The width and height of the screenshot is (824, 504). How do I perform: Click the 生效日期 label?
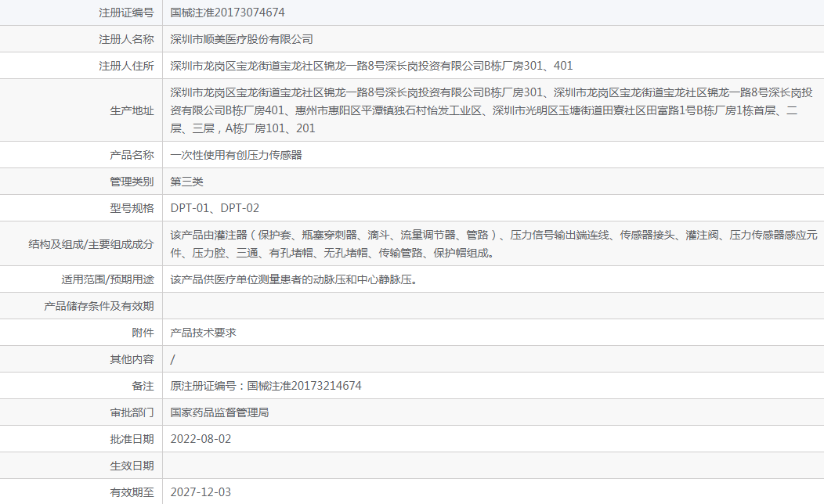coord(132,466)
